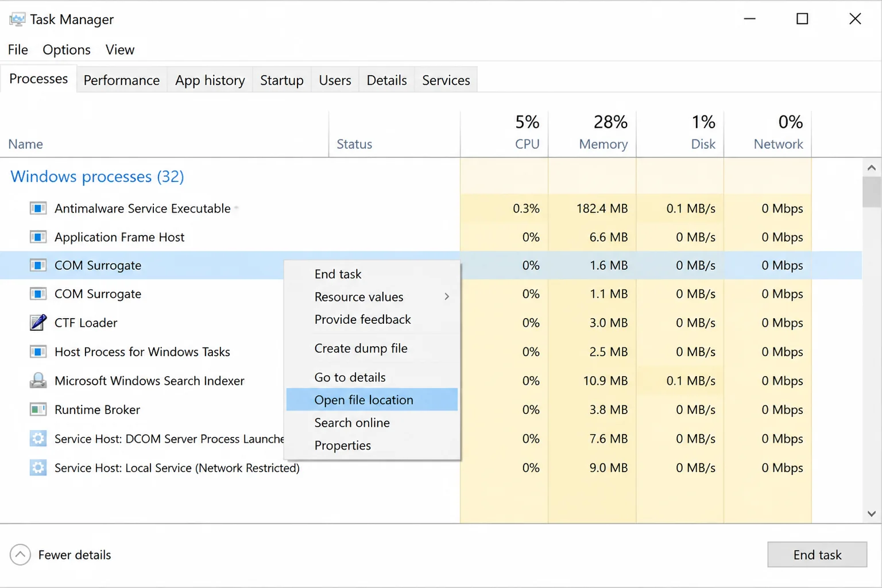Switch to the Details tab

tap(387, 80)
